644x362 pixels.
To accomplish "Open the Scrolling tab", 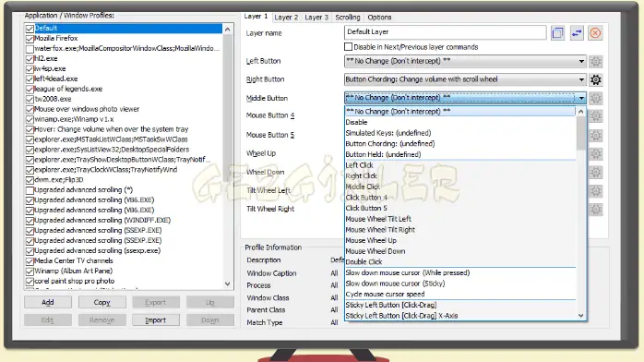I will [348, 18].
